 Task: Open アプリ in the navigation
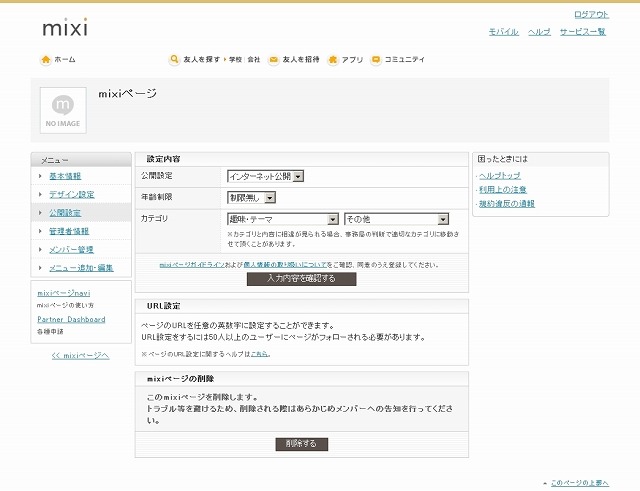point(352,60)
